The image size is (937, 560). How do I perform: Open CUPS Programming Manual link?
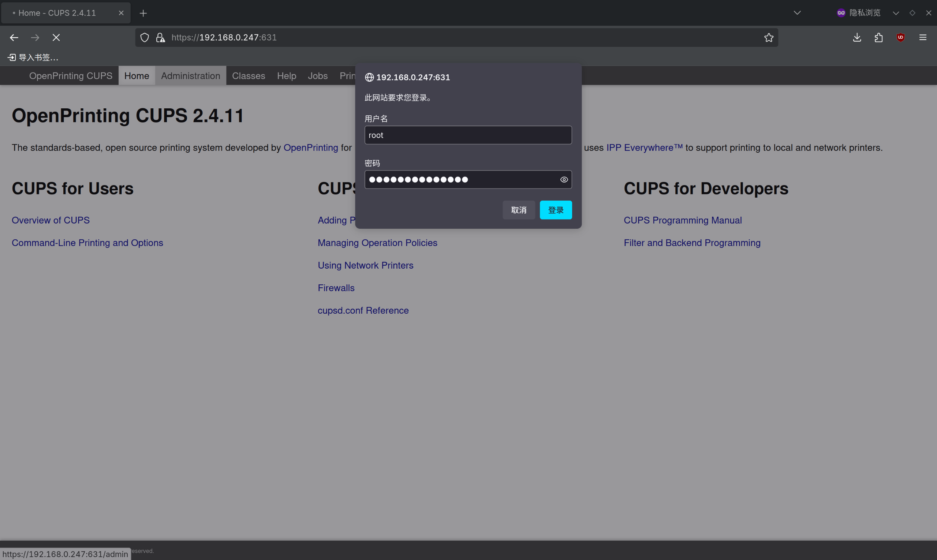click(682, 220)
